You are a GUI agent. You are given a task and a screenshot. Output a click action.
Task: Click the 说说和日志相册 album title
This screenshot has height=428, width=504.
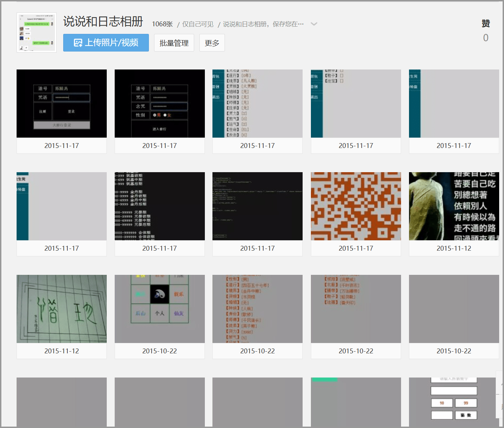(103, 21)
